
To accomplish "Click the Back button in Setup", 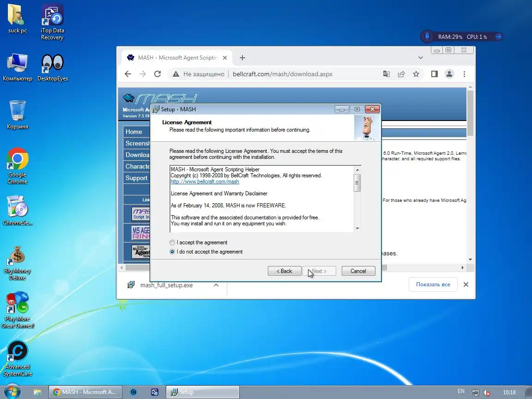I will coord(284,271).
